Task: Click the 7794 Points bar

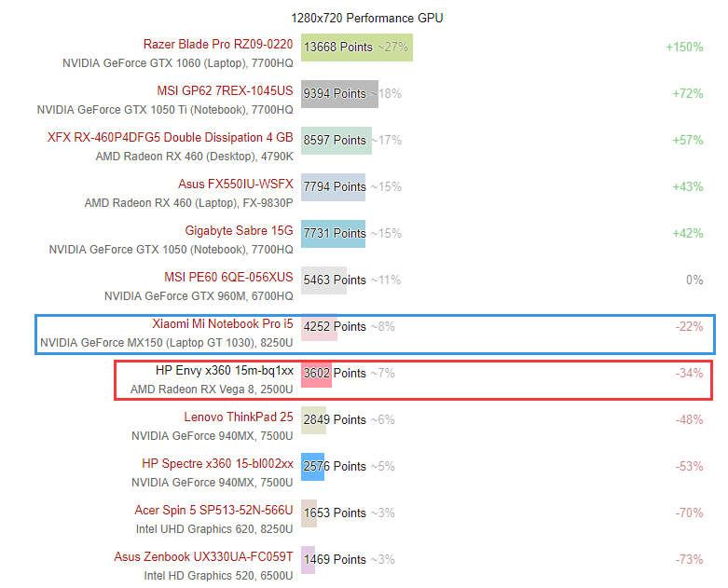Action: pyautogui.click(x=333, y=186)
